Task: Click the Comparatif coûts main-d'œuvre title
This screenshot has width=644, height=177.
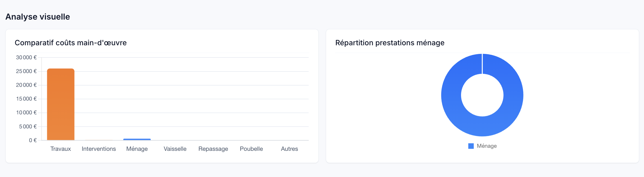Action: click(x=71, y=43)
